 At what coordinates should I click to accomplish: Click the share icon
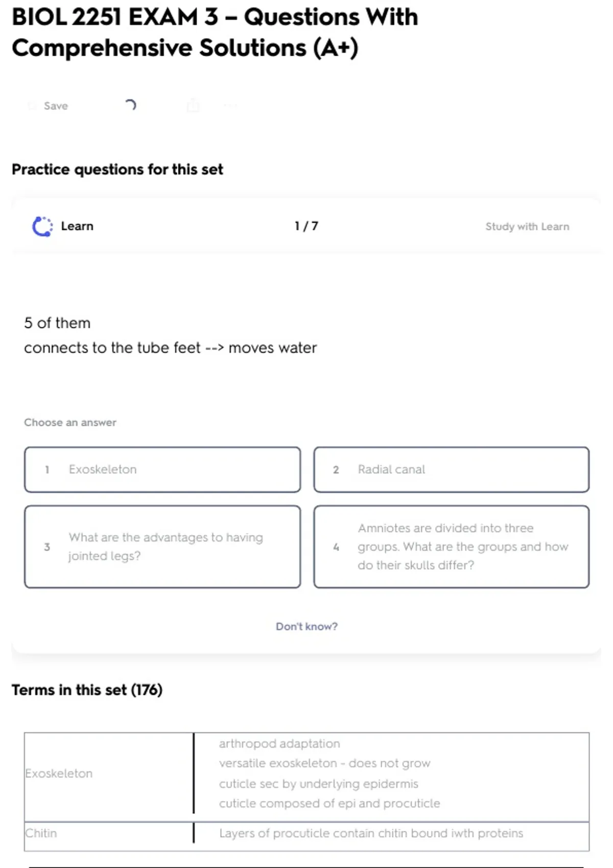[193, 106]
